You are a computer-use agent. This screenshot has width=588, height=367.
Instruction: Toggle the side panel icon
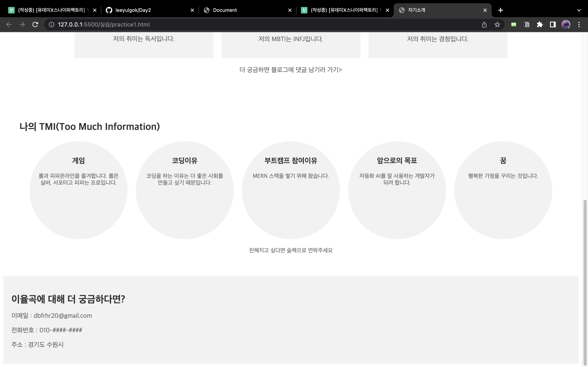coord(553,24)
